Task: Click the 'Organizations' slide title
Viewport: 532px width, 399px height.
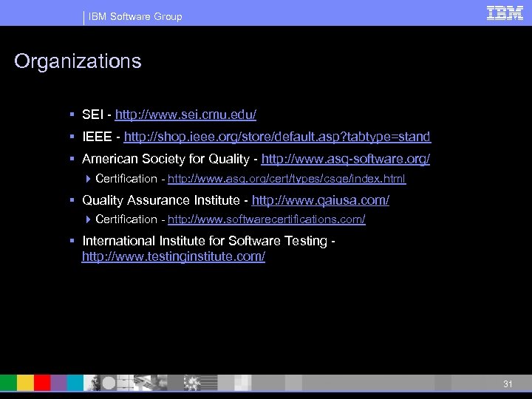Action: coord(78,61)
